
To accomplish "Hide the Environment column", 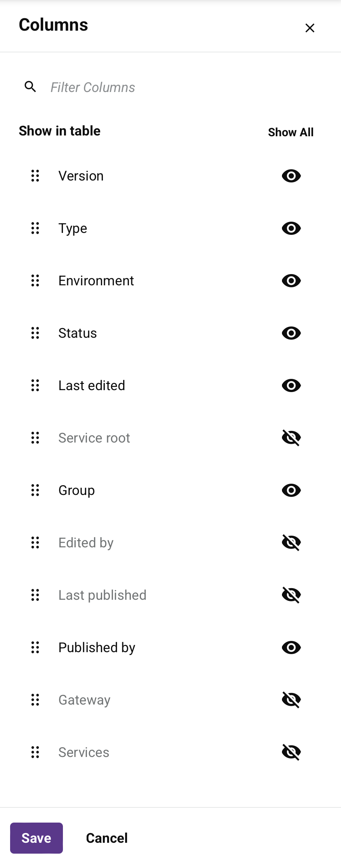I will point(291,281).
